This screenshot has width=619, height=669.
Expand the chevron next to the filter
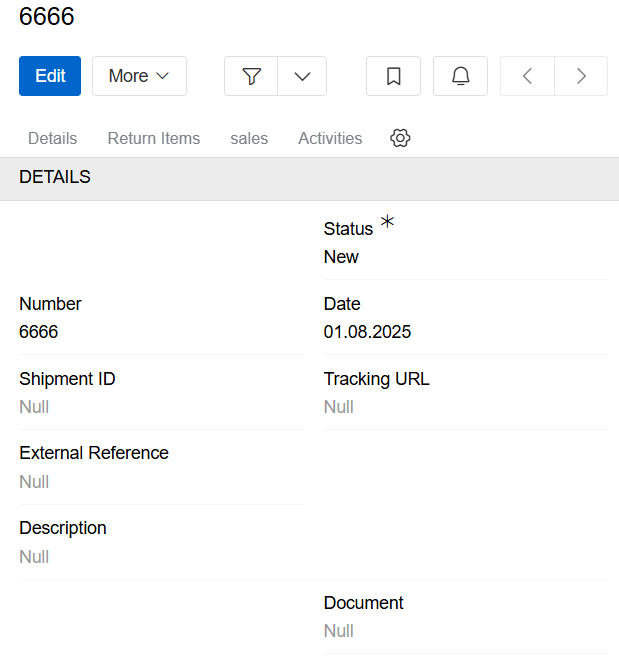click(302, 76)
